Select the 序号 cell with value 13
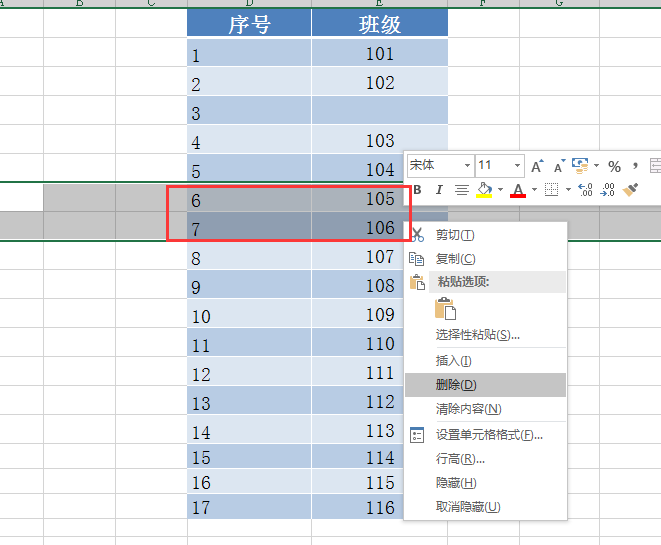Screen dimensions: 661x545 coord(249,400)
